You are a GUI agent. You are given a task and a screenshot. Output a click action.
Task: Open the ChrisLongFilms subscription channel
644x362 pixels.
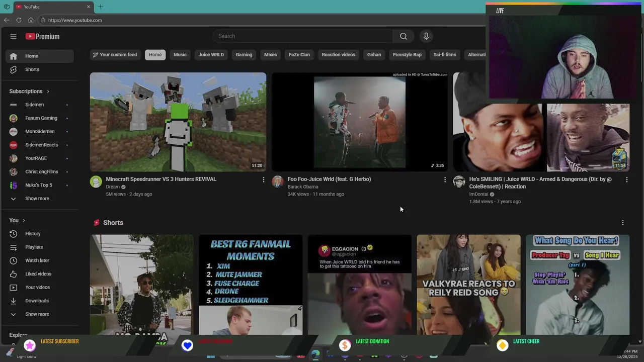(x=40, y=172)
